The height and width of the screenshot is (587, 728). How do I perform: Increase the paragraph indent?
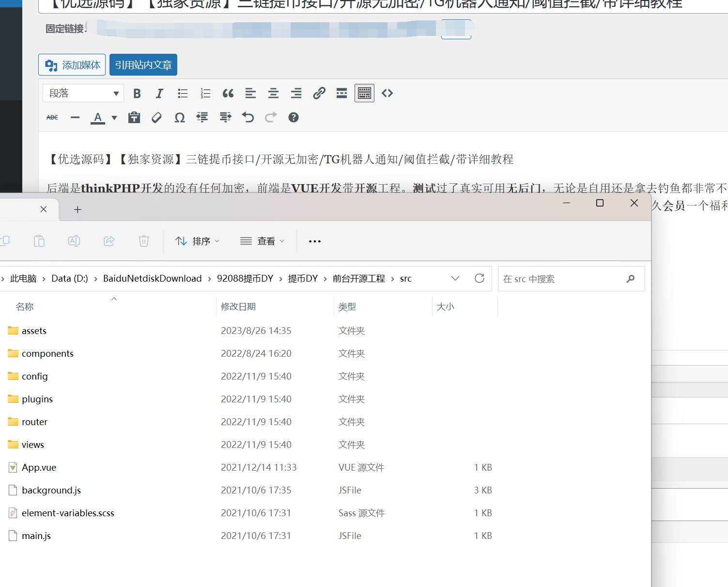click(225, 117)
